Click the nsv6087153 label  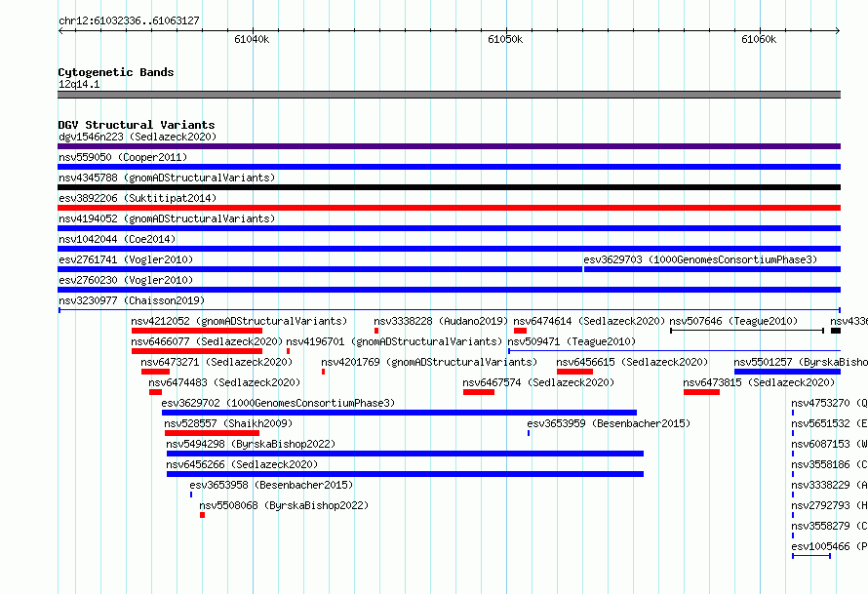pyautogui.click(x=829, y=444)
